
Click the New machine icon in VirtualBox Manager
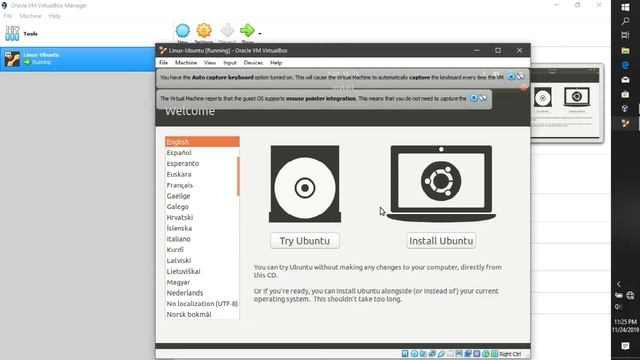pos(182,31)
